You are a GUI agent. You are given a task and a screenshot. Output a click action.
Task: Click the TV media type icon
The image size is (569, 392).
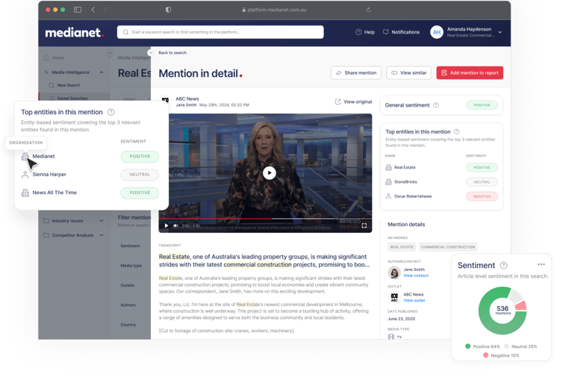[x=391, y=337]
